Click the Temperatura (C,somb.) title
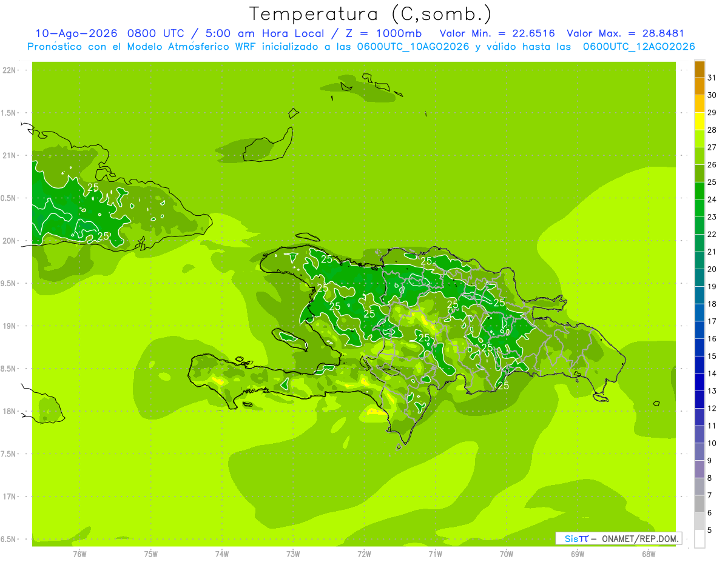This screenshot has height=562, width=728. [370, 14]
